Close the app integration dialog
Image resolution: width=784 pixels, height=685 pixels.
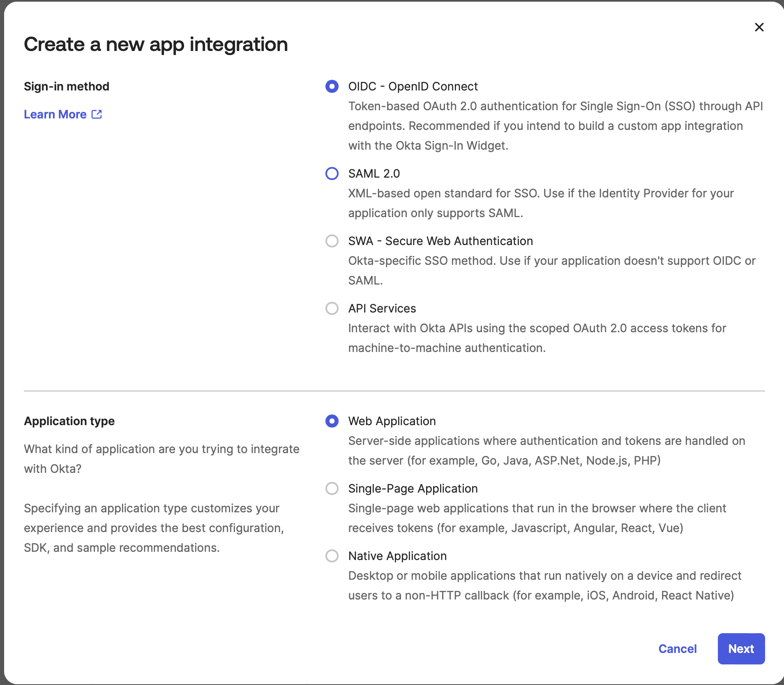tap(759, 27)
